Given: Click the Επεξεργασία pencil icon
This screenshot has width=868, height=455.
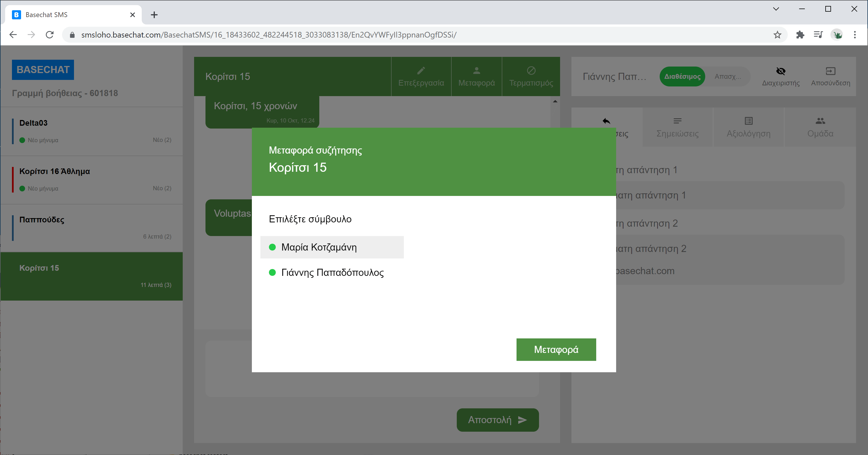Looking at the screenshot, I should click(421, 71).
